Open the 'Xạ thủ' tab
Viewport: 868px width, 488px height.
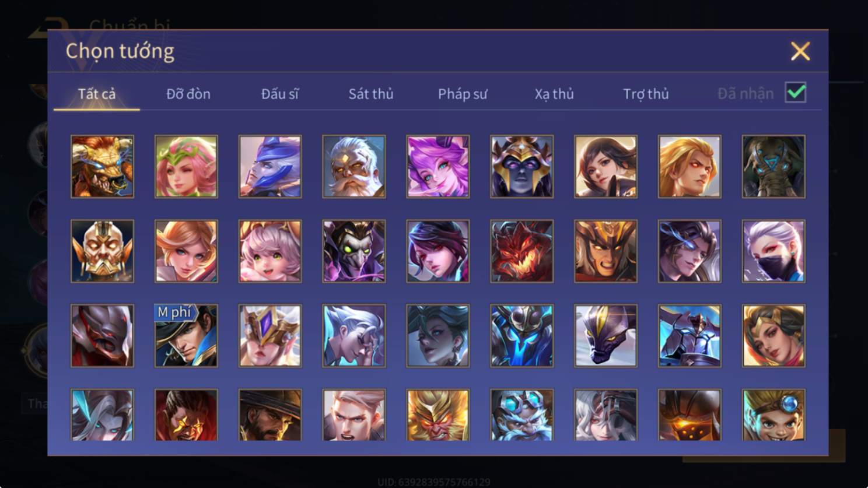tap(554, 94)
